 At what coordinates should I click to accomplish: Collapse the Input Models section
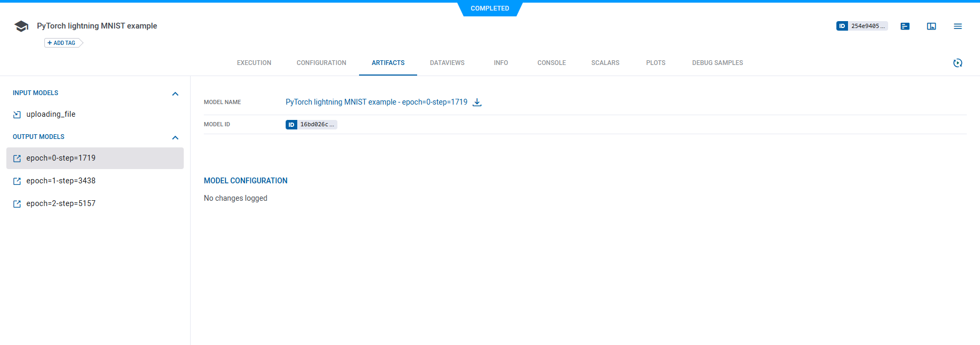(175, 94)
